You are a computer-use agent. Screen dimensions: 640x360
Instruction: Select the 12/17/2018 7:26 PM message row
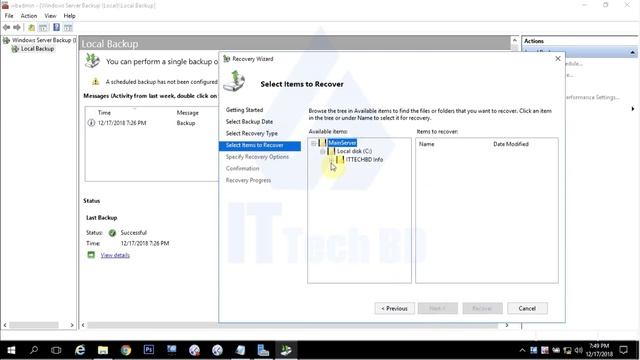click(152, 123)
